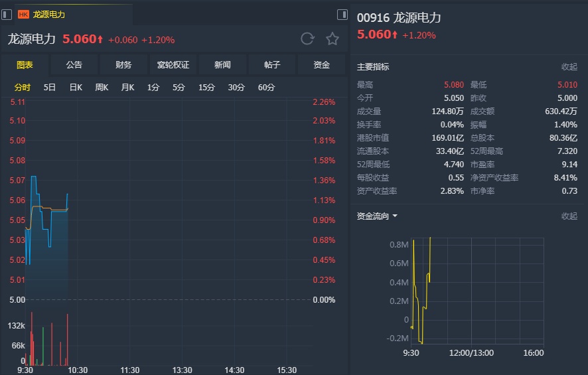Open the 公告 tab

pos(74,65)
